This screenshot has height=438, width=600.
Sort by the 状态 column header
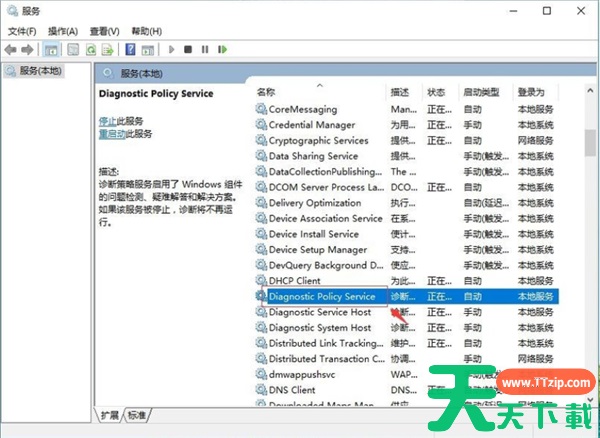tap(436, 92)
